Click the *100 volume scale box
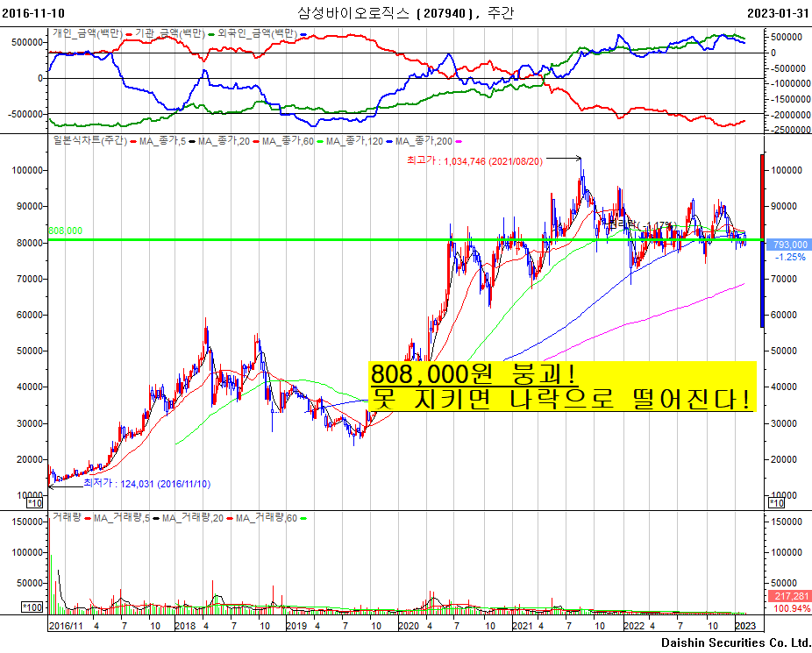 pyautogui.click(x=32, y=607)
